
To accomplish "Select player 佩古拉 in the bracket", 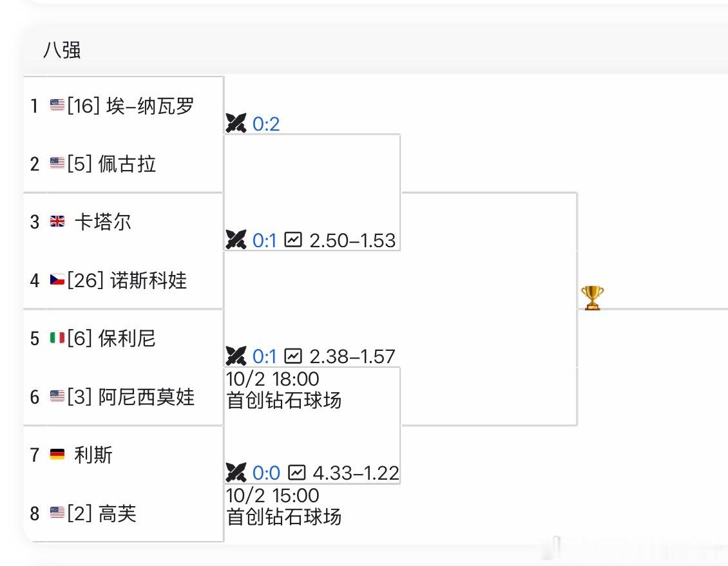I will (x=127, y=164).
